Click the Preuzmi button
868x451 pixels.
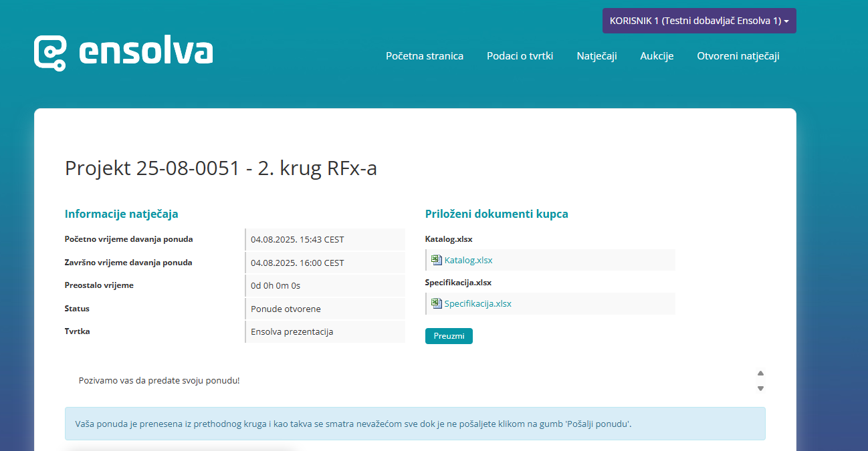pos(449,336)
